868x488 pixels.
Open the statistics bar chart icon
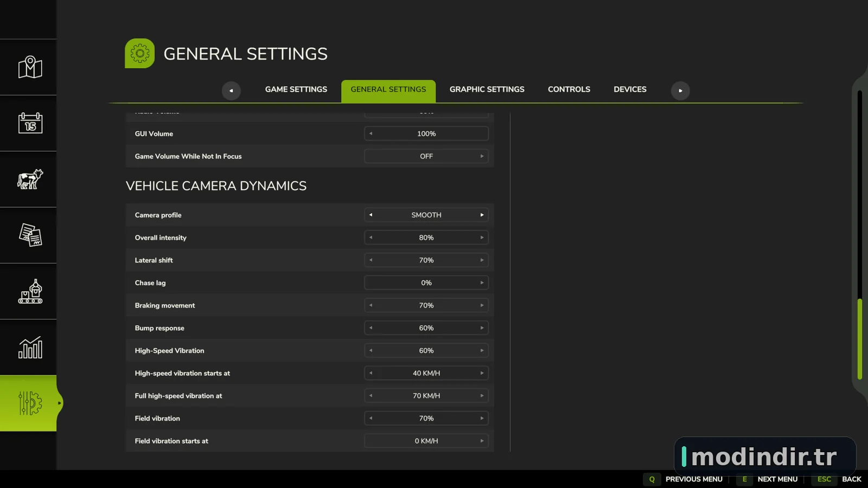coord(30,348)
